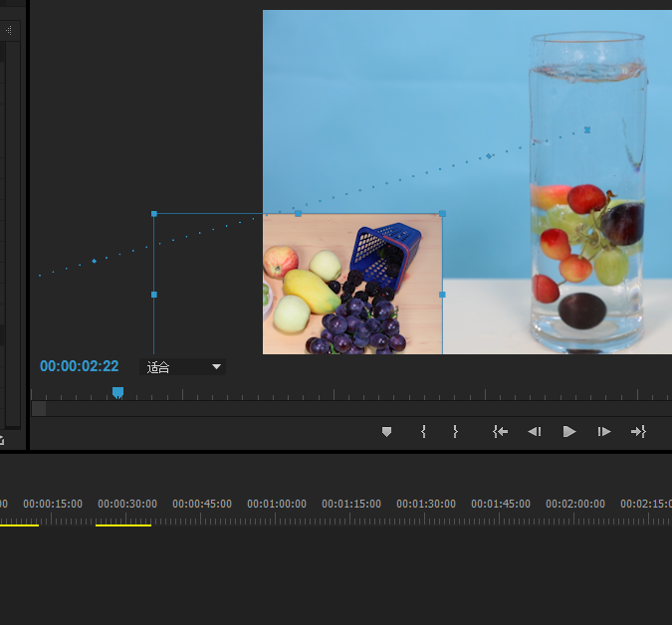The image size is (672, 625).
Task: Click the 00:01:00:00 mark on timeline ruler
Action: [x=277, y=504]
